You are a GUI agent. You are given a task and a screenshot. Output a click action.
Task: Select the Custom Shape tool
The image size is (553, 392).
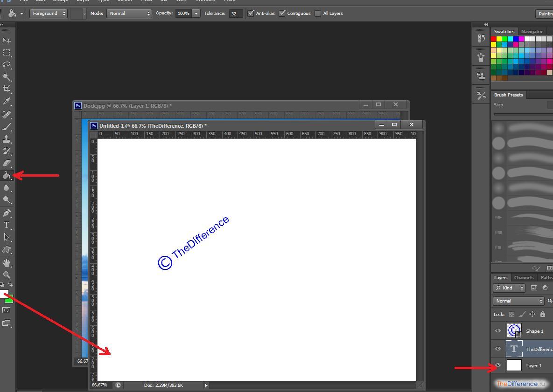tap(7, 249)
